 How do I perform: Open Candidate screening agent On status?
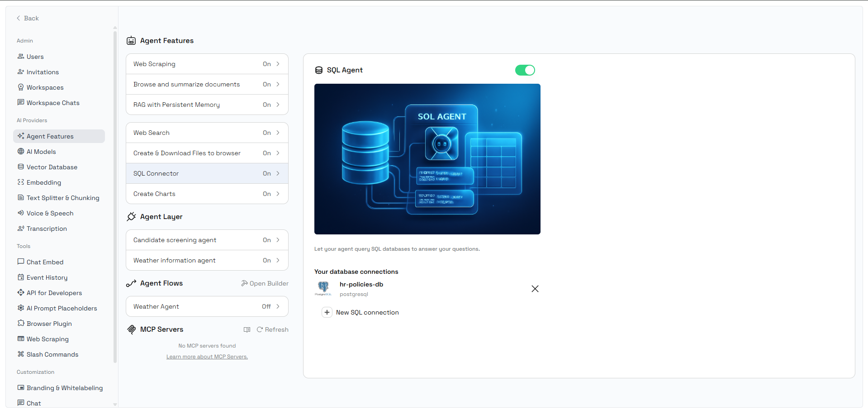coord(267,240)
